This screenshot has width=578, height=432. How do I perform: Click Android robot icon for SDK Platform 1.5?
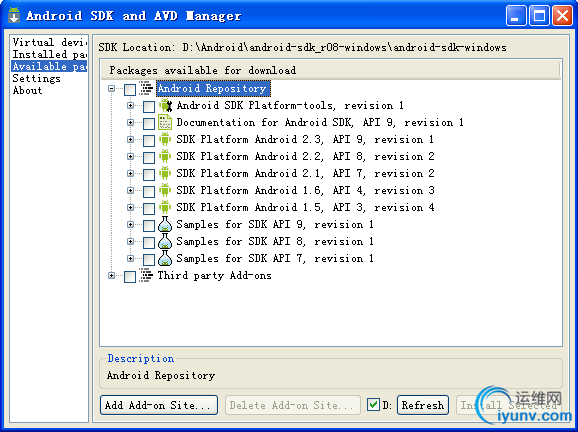[165, 207]
